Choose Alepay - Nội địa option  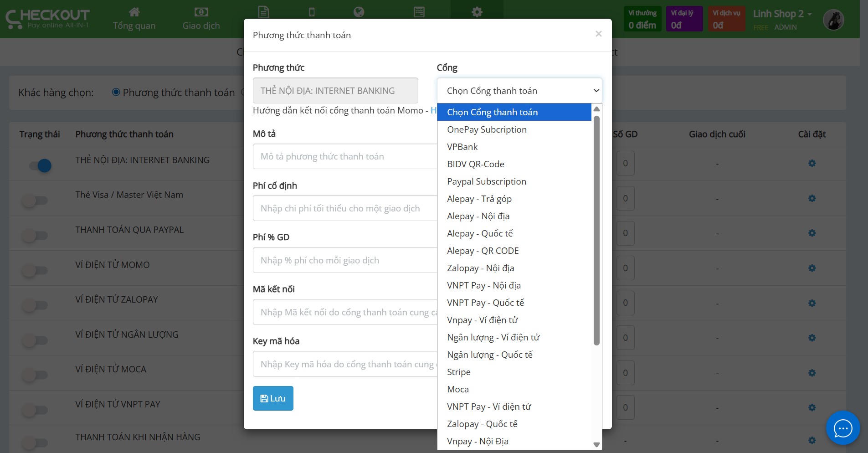pyautogui.click(x=514, y=216)
